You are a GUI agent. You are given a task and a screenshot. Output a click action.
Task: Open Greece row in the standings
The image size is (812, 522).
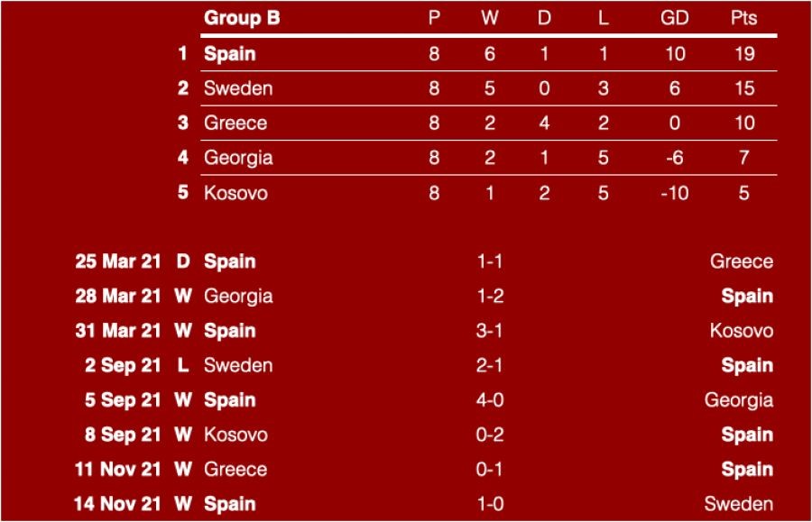pos(235,123)
